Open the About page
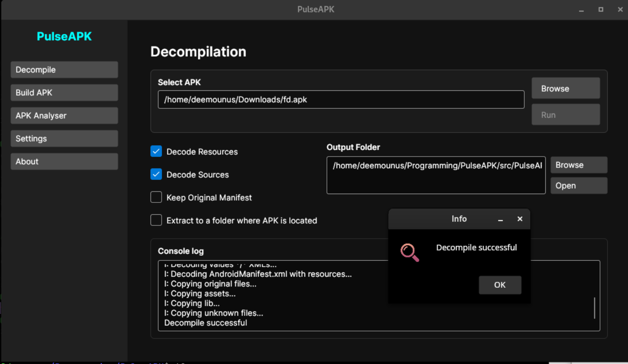 [64, 162]
